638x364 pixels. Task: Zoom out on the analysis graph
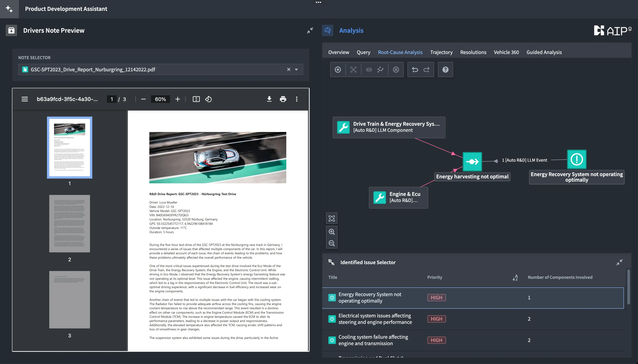click(332, 243)
